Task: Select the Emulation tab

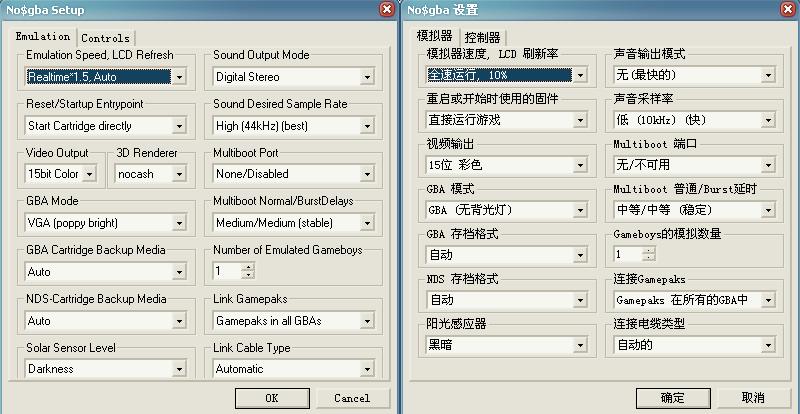Action: click(43, 36)
